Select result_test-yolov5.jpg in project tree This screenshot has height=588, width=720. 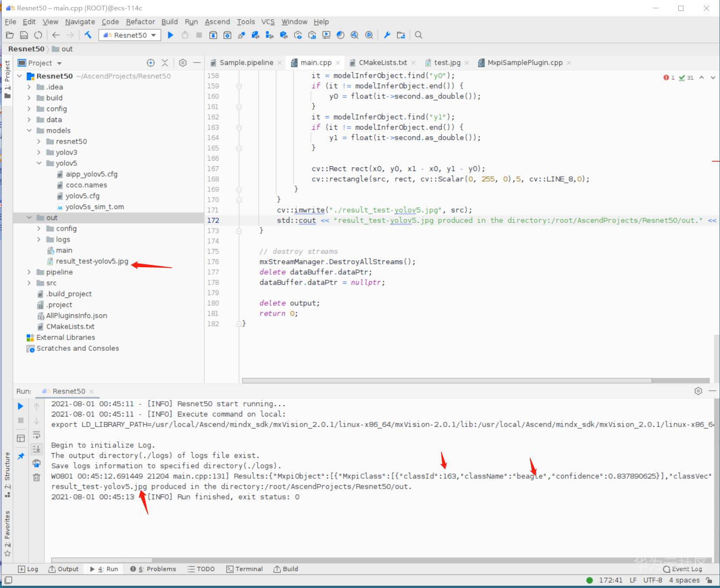coord(92,261)
